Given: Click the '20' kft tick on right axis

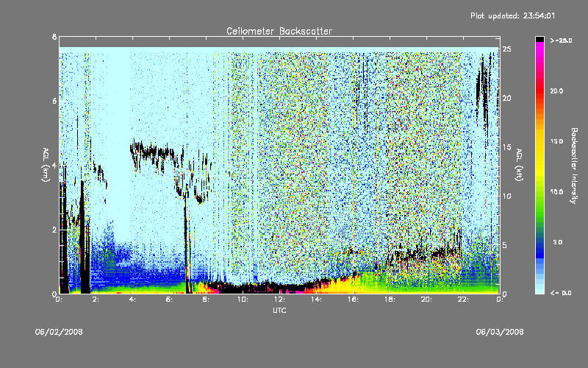Looking at the screenshot, I should click(x=506, y=99).
